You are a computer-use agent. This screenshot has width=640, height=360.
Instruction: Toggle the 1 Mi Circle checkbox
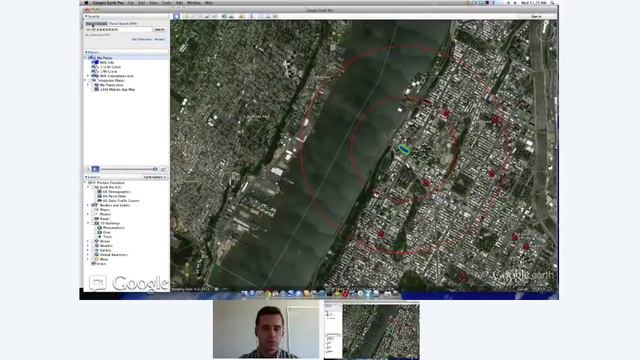(93, 71)
